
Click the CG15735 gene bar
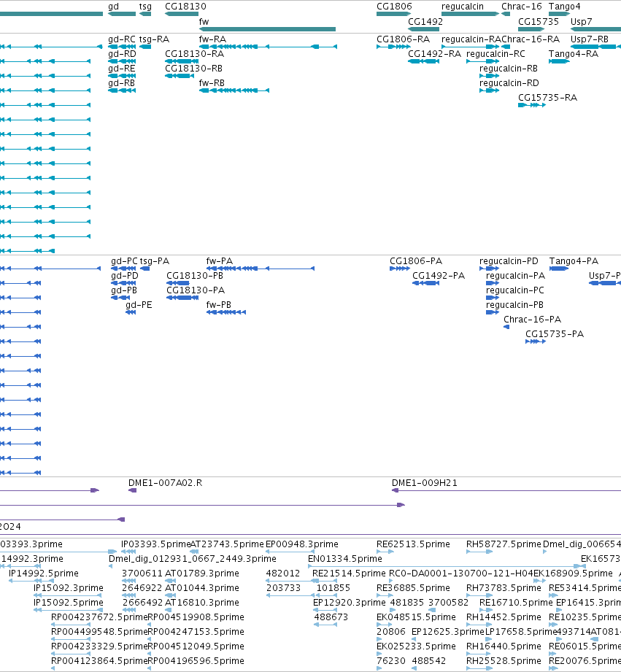(531, 29)
